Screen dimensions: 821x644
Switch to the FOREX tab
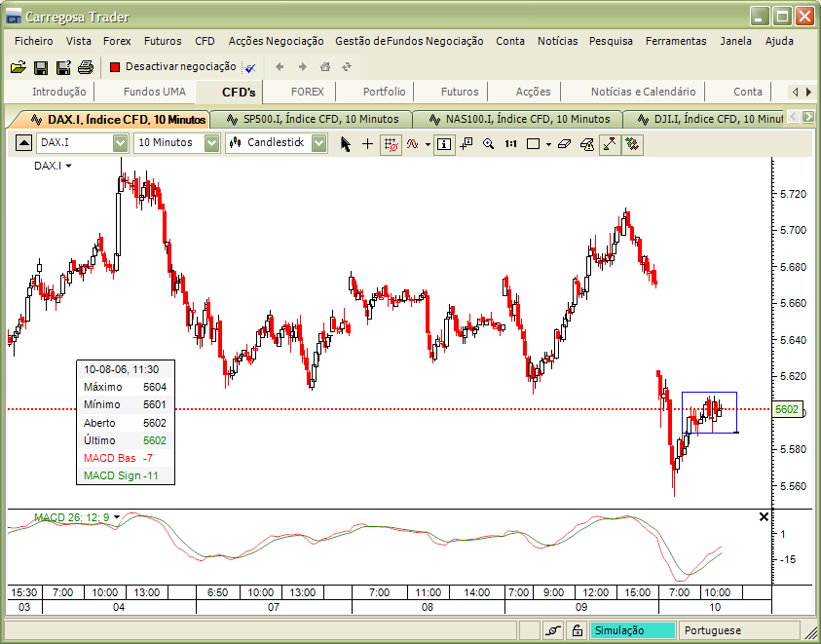coord(305,92)
